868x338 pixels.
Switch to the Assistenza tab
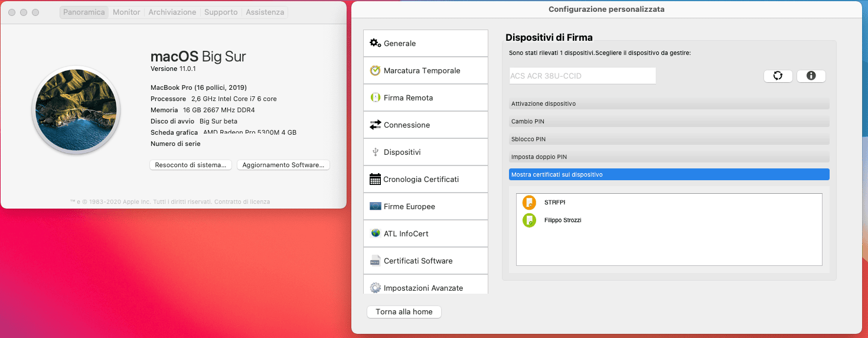pos(265,12)
